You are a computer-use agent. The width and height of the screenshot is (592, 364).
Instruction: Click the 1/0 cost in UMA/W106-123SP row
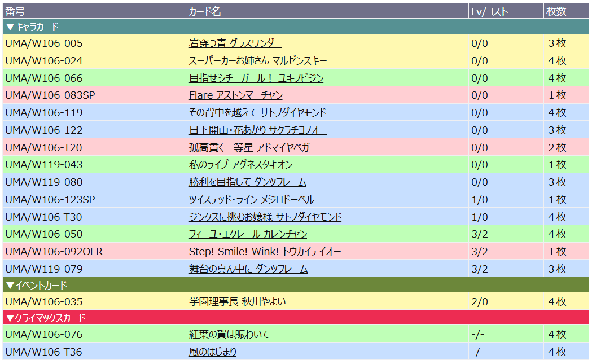tap(480, 199)
